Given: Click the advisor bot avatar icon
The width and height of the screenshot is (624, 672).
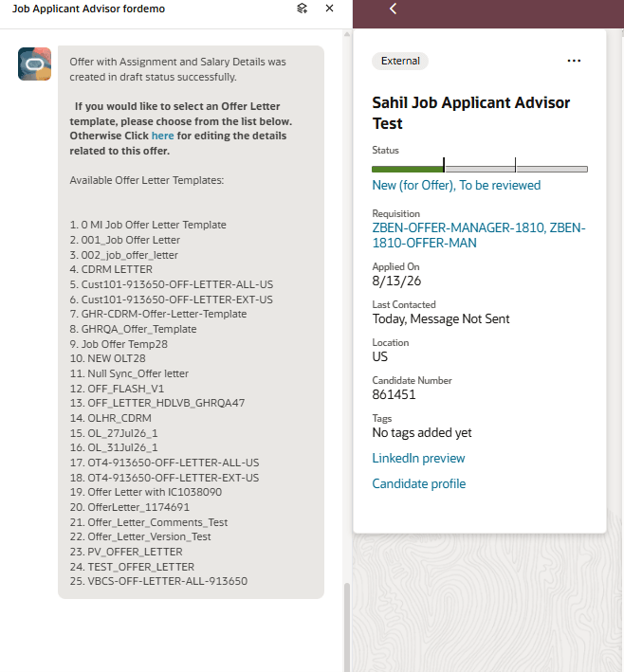Looking at the screenshot, I should pos(35,64).
